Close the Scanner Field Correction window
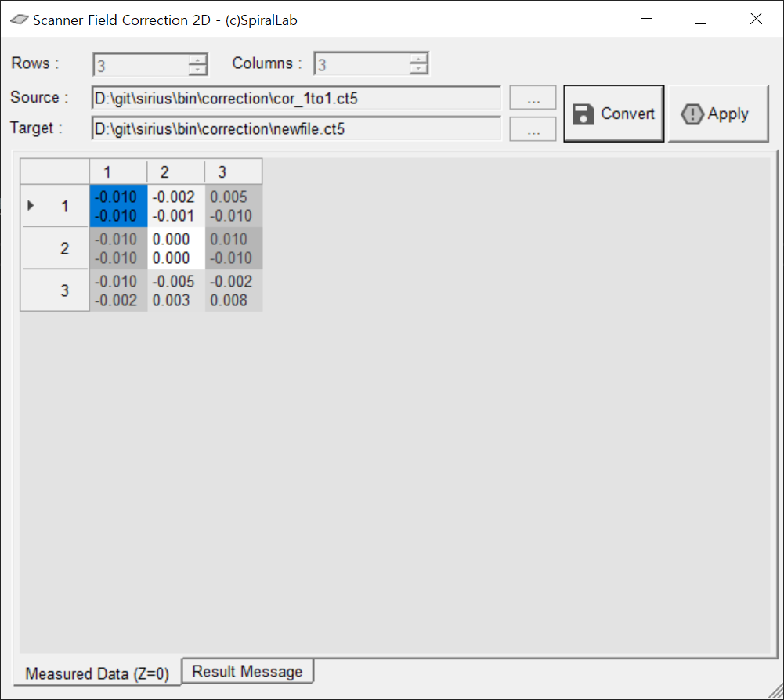Viewport: 784px width, 700px height. tap(756, 19)
